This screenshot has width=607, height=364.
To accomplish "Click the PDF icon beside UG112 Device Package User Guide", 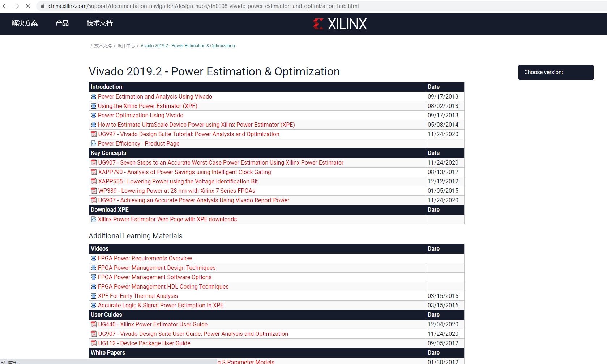I will 94,343.
